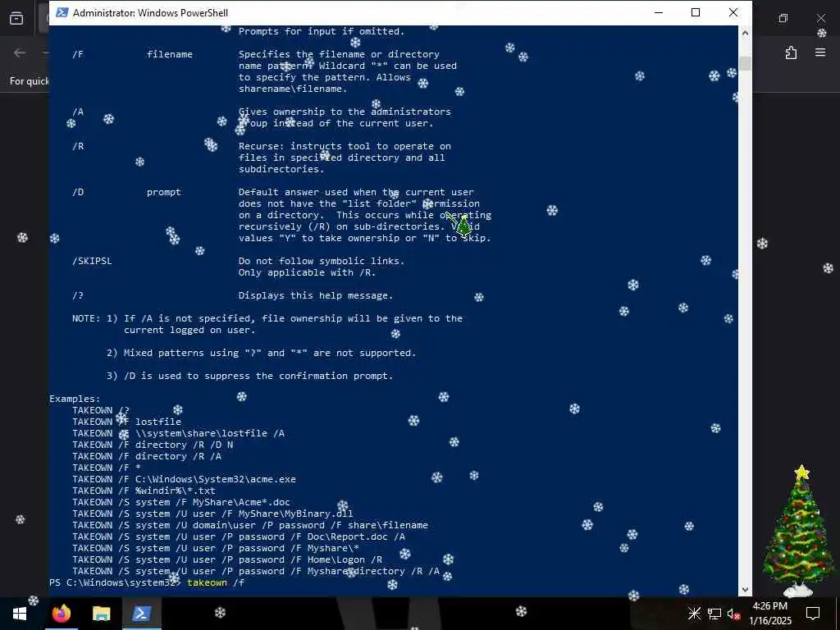The image size is (840, 630).
Task: Click 'TAKEOWN /F C:\Windows\System32\acme.exe' example line
Action: point(184,479)
